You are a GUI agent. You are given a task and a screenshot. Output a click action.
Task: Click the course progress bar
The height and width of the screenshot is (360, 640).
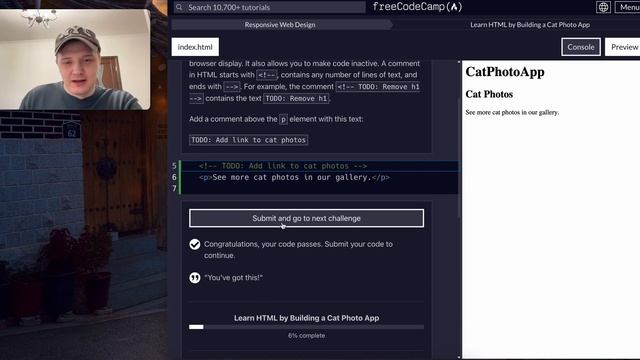click(x=306, y=327)
